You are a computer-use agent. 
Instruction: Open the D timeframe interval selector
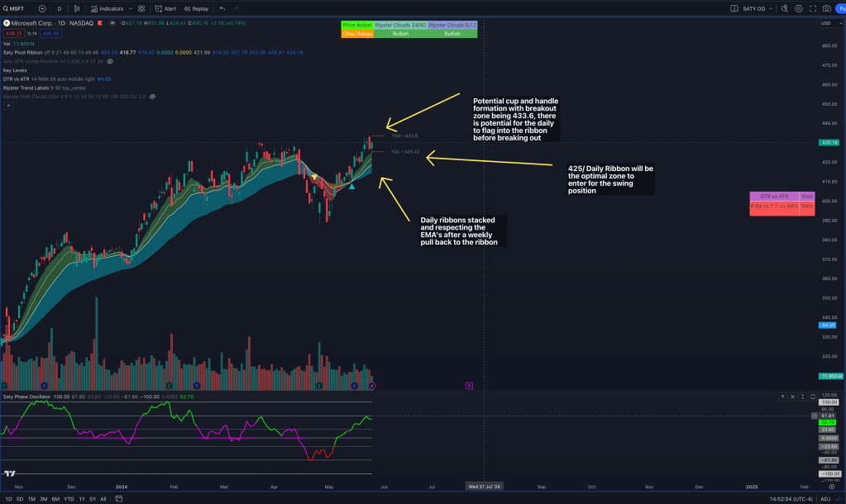[x=59, y=8]
